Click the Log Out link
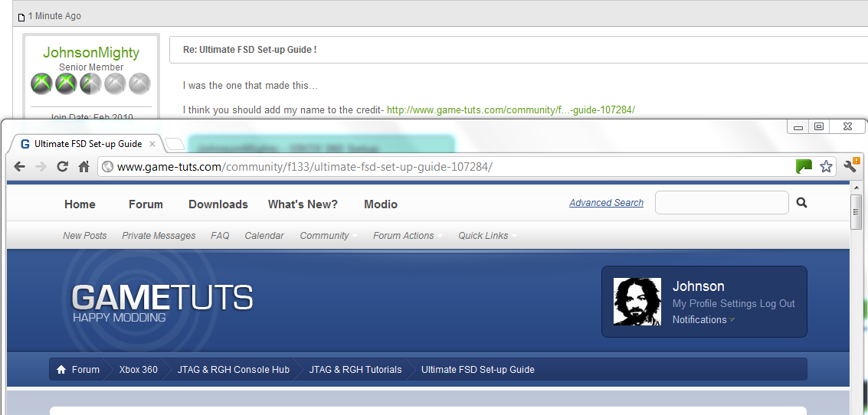The image size is (868, 415). [777, 304]
